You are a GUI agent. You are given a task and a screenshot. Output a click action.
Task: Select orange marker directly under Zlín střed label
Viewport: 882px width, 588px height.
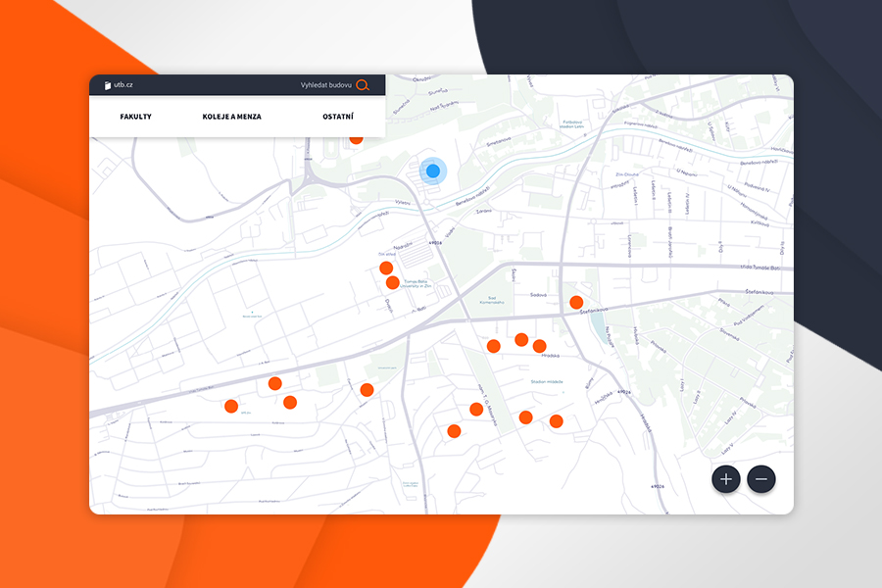(x=386, y=268)
